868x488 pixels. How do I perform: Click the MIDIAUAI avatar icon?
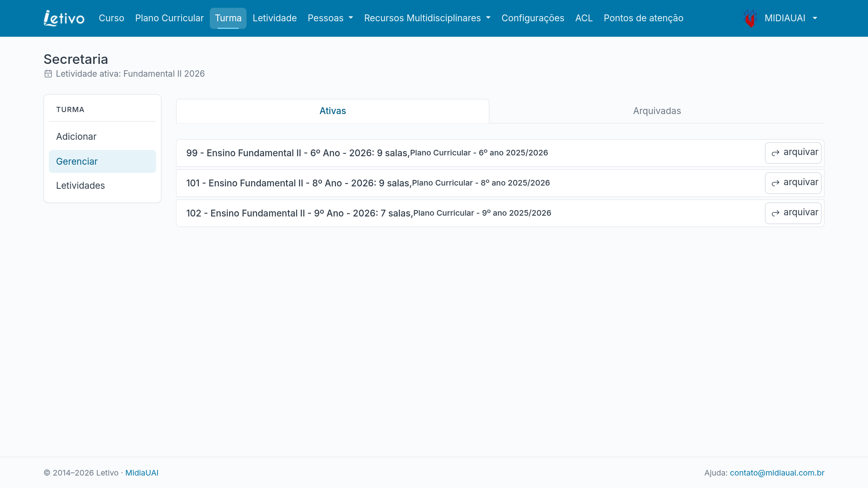pyautogui.click(x=750, y=18)
